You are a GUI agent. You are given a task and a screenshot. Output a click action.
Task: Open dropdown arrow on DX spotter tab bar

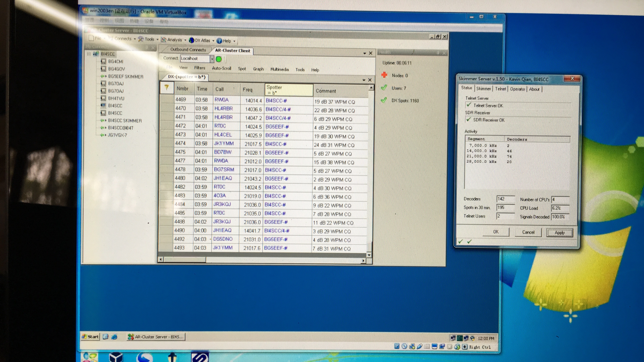coord(364,80)
